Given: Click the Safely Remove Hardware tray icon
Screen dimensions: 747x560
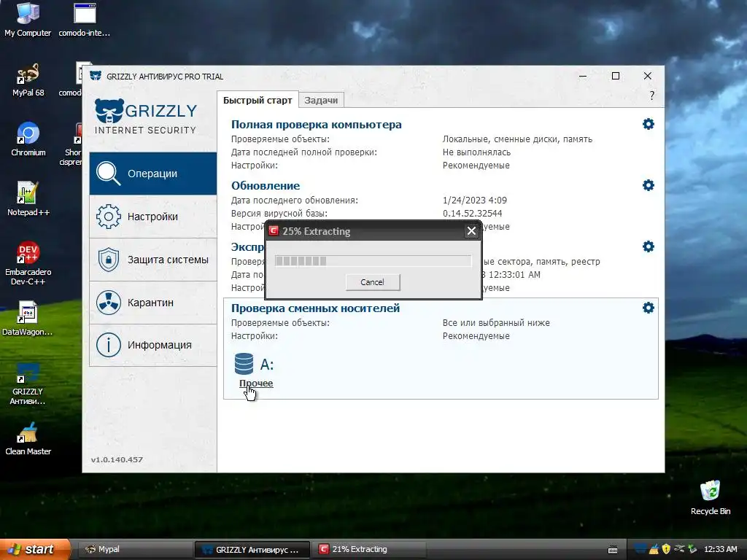Looking at the screenshot, I should tap(692, 549).
